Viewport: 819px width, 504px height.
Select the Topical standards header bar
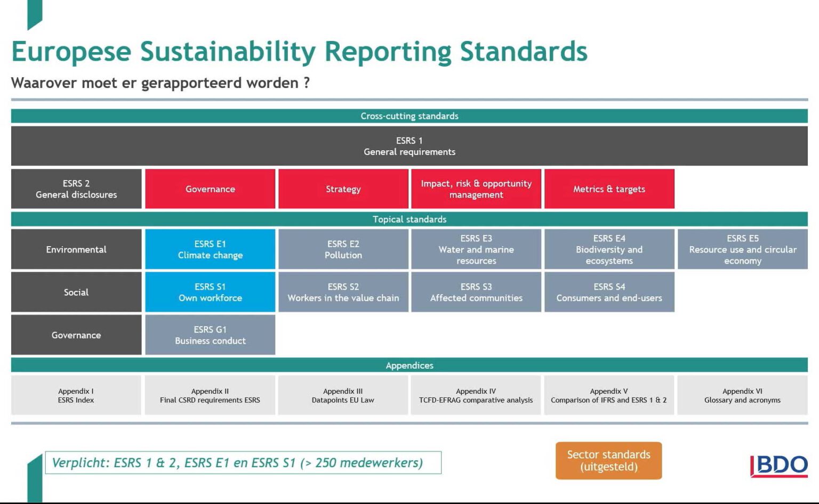tap(409, 219)
